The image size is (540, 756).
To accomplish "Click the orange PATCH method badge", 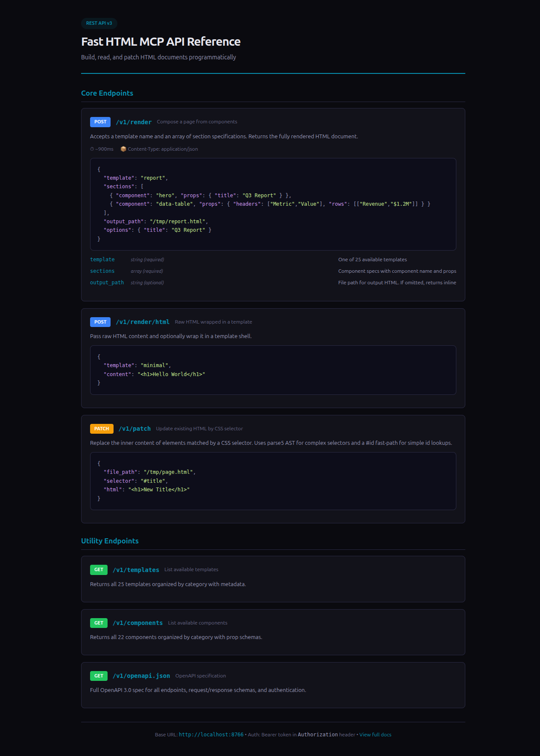I will click(x=102, y=429).
